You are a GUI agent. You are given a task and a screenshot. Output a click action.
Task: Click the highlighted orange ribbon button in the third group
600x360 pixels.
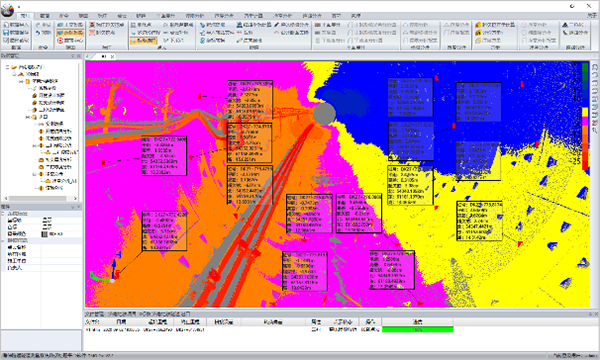pos(70,33)
